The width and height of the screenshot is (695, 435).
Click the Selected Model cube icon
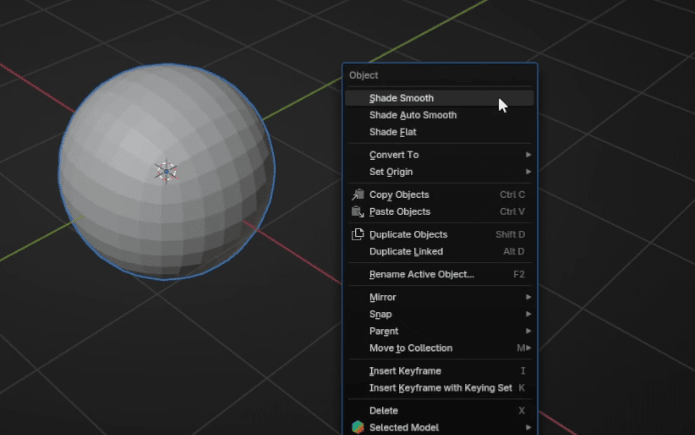(357, 427)
